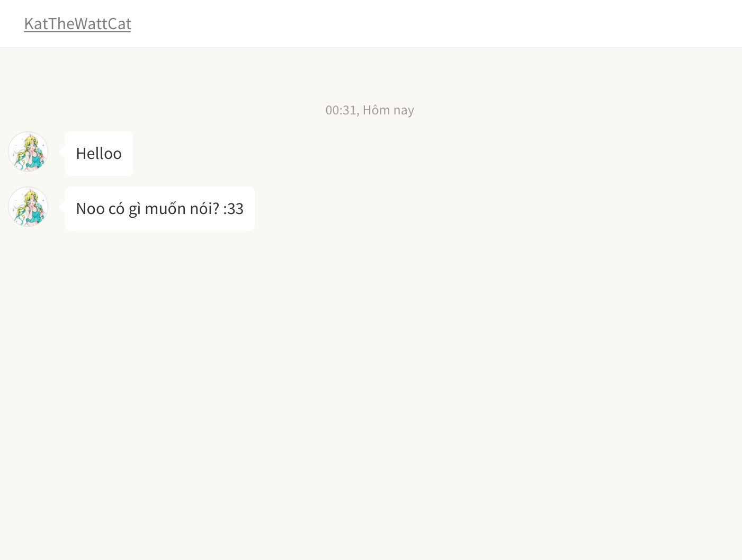This screenshot has height=560, width=742.
Task: Click the avatar beside the Helloo message
Action: pos(28,152)
